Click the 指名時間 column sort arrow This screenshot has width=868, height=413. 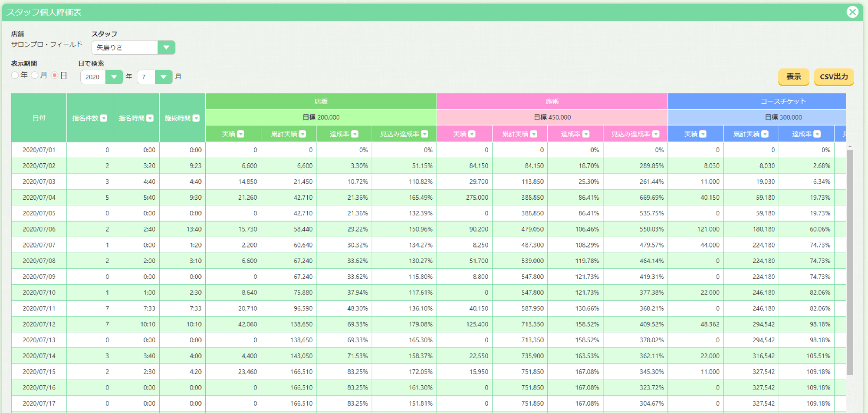pos(150,118)
